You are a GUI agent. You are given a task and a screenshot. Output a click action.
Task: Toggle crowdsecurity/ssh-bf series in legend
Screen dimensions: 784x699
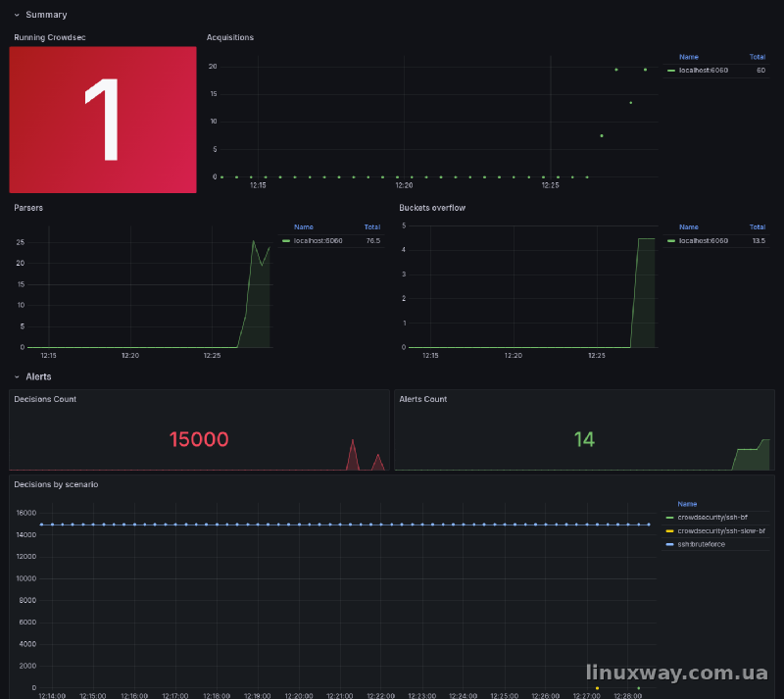712,518
